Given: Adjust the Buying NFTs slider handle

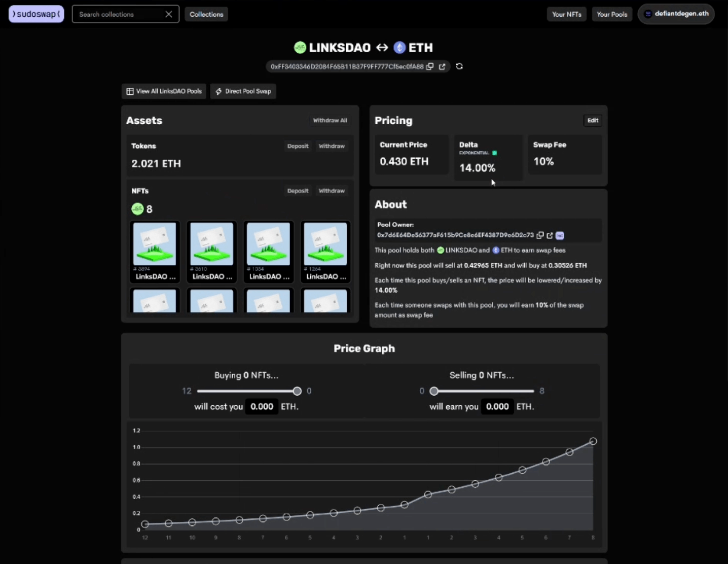Looking at the screenshot, I should [x=297, y=391].
